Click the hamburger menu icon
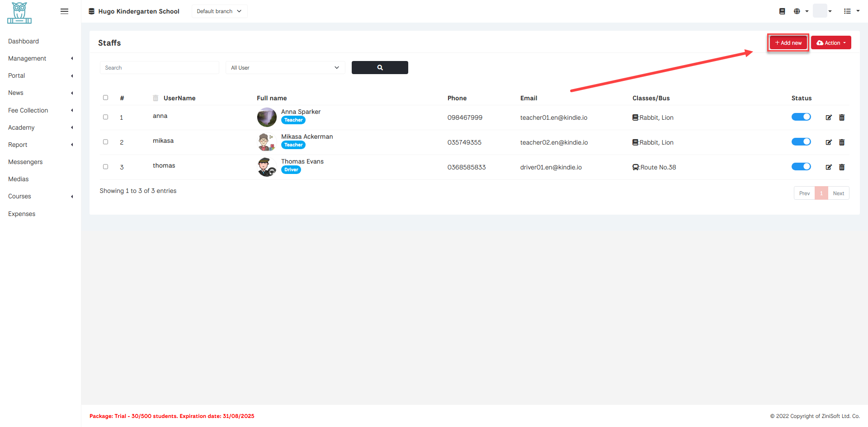The image size is (868, 427). tap(64, 11)
